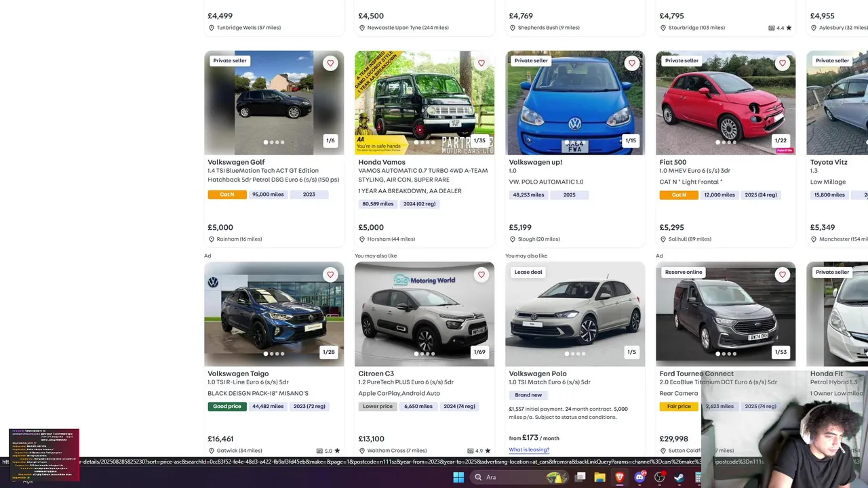Screen dimensions: 868x488
Task: Click the Citroen C3 listing title
Action: pyautogui.click(x=376, y=373)
